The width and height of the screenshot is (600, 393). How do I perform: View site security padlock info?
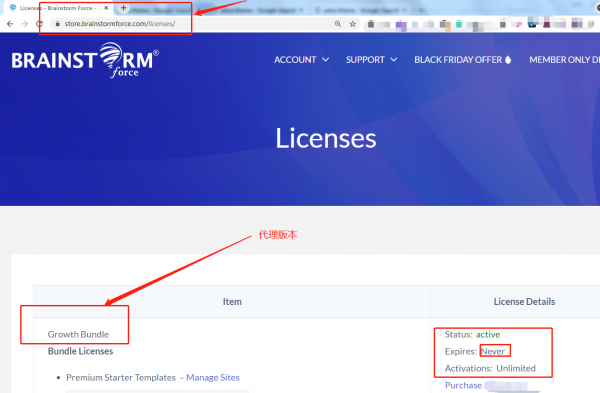(x=58, y=24)
